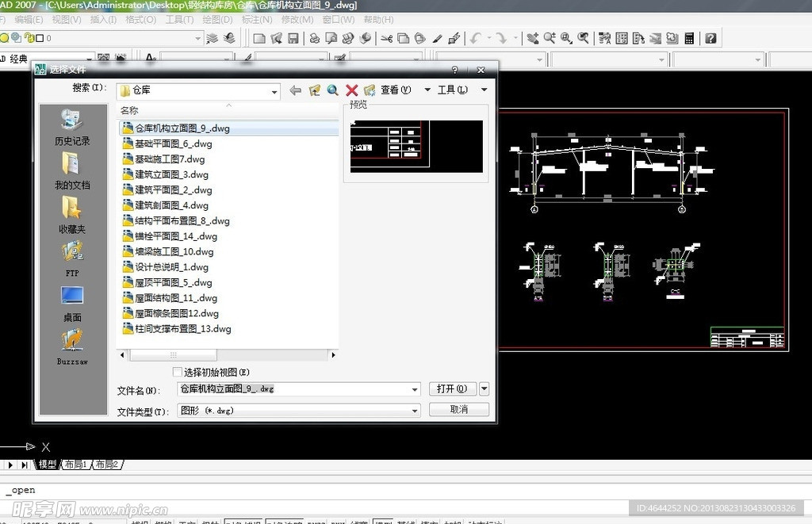Switch to the 布局2 layout tab

tap(107, 465)
